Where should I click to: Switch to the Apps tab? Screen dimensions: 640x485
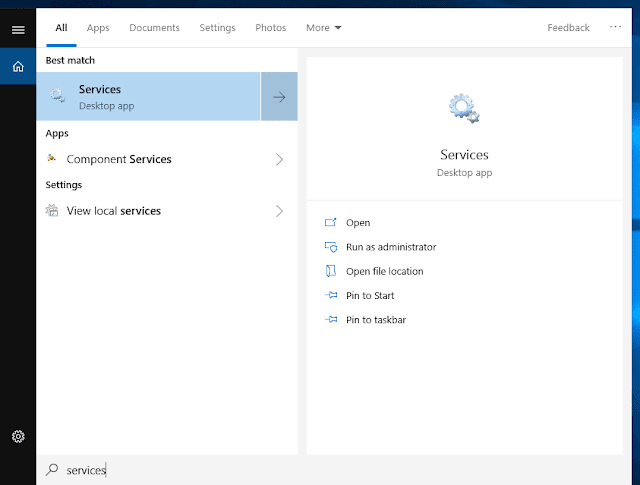98,28
